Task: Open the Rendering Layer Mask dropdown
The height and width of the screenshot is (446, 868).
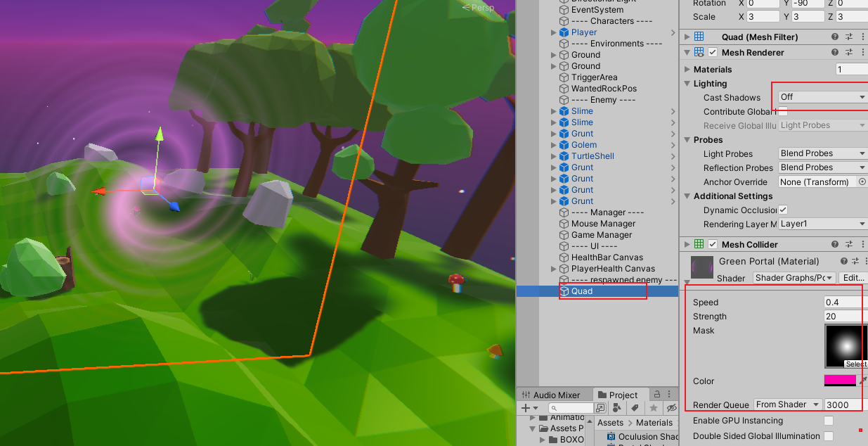Action: [822, 224]
